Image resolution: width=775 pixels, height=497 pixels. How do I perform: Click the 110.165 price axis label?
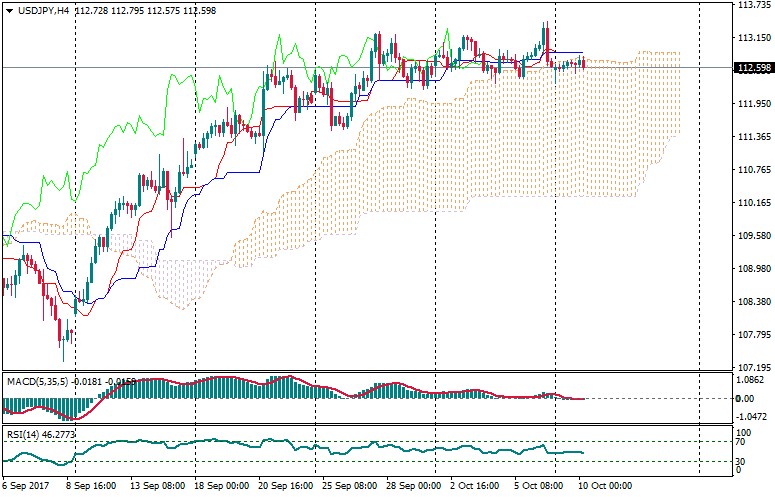[751, 203]
